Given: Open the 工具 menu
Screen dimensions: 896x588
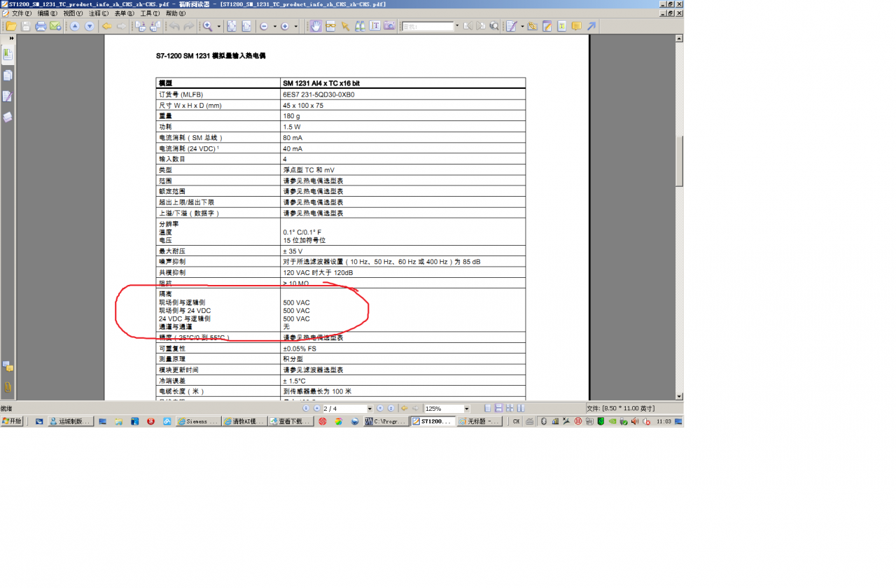Looking at the screenshot, I should (150, 13).
